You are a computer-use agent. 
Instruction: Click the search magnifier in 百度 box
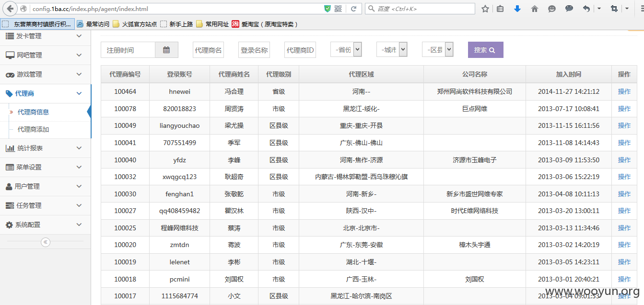click(x=371, y=9)
